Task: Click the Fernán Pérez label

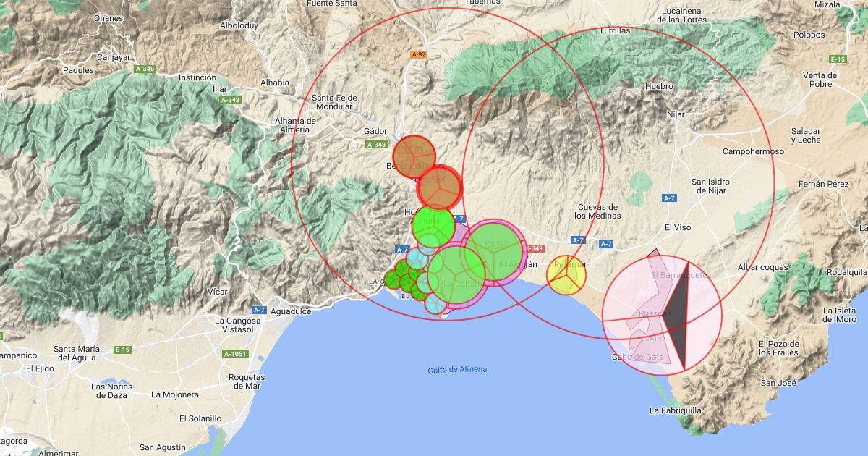Action: [x=823, y=185]
